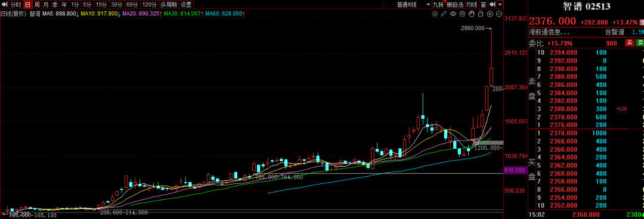Select buy level 10 price 2352.000
This screenshot has height=219, width=644.
click(563, 205)
